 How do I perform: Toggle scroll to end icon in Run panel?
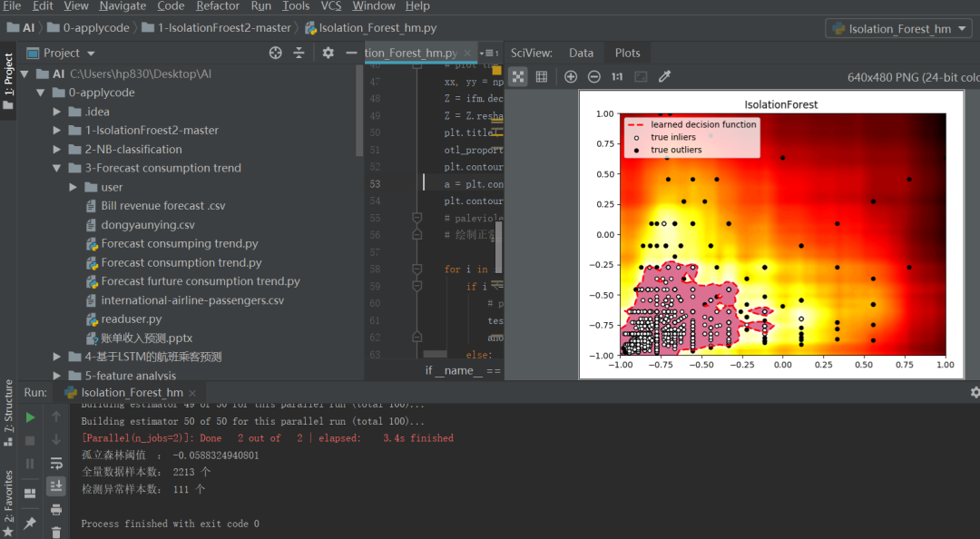point(56,485)
